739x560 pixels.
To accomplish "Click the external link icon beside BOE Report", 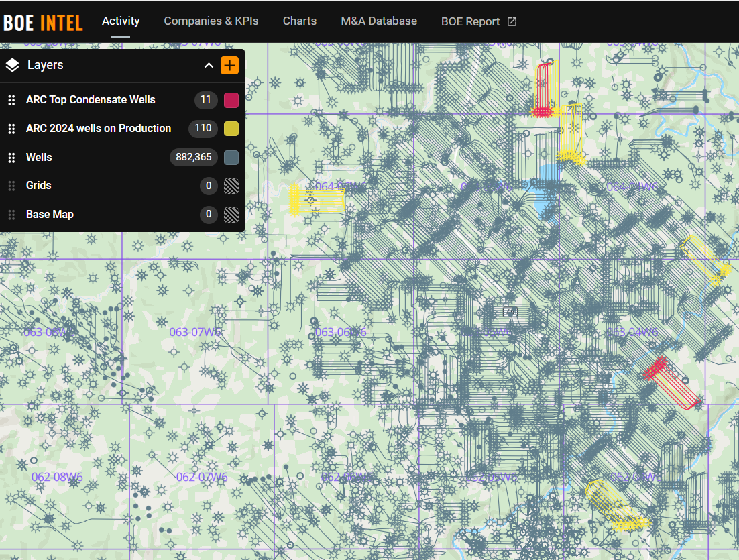I will pos(512,21).
